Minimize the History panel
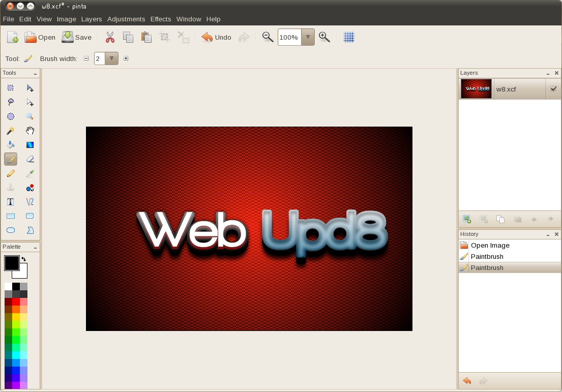This screenshot has height=392, width=562. (548, 234)
